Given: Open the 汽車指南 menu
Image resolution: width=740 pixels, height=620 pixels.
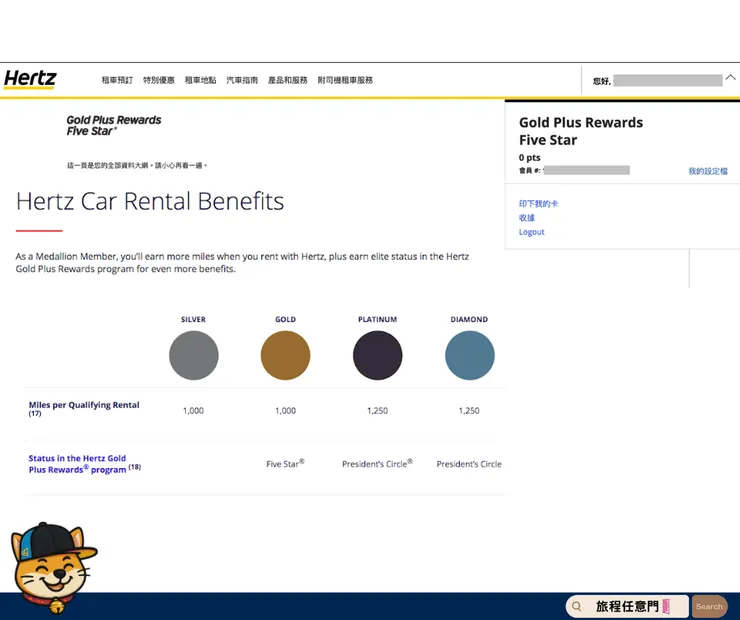Looking at the screenshot, I should [x=242, y=80].
